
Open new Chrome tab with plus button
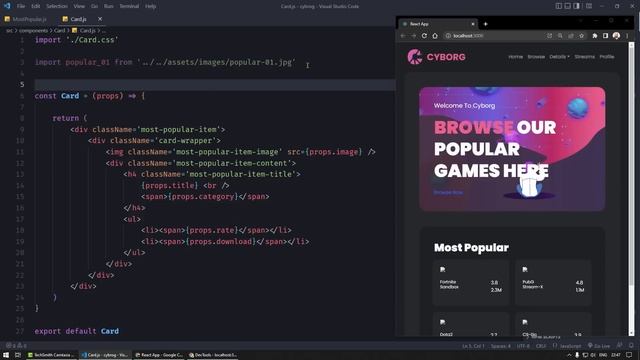tap(485, 24)
